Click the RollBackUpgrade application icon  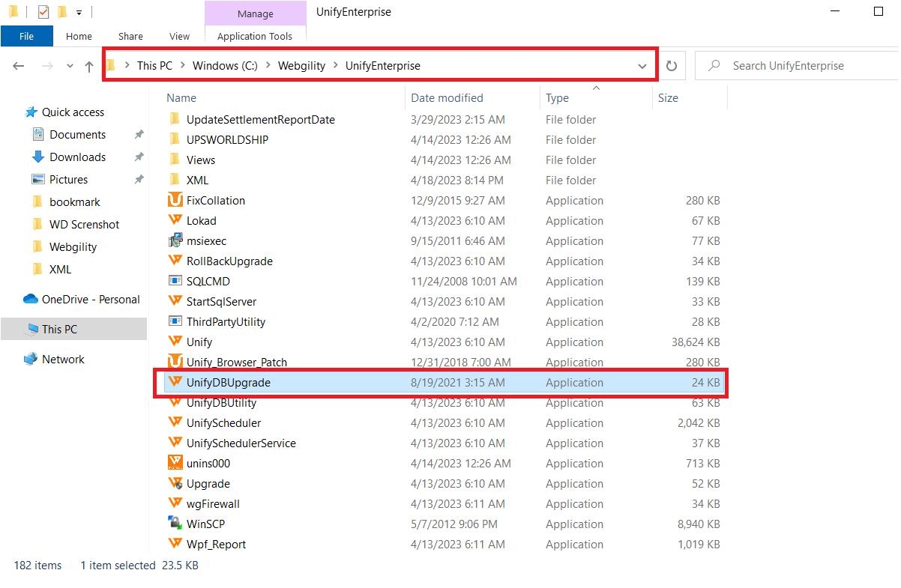[x=175, y=261]
